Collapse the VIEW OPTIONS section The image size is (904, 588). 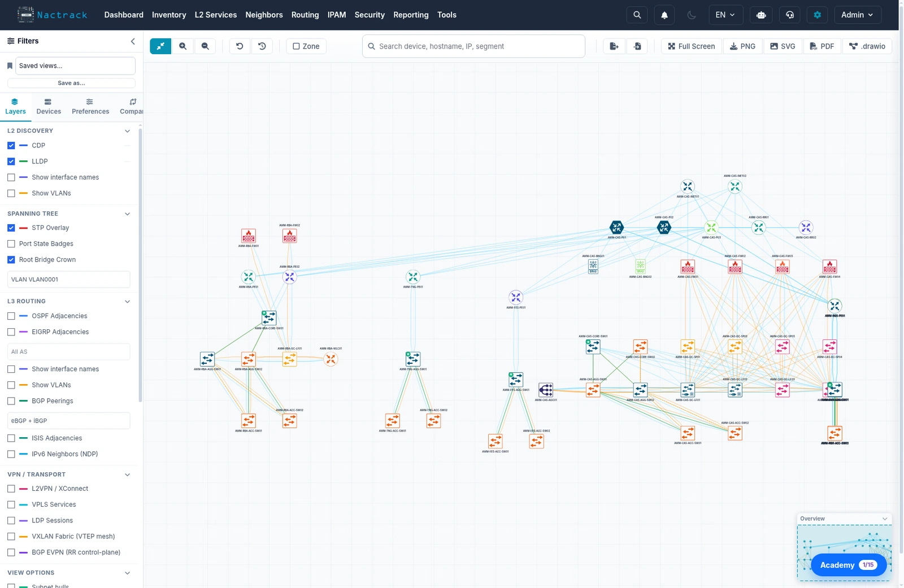127,573
